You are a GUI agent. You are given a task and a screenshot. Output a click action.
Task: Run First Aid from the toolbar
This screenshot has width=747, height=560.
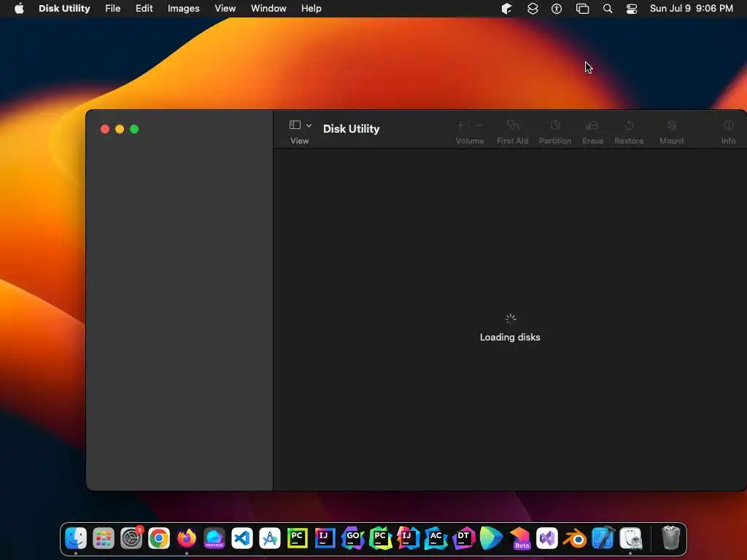513,125
